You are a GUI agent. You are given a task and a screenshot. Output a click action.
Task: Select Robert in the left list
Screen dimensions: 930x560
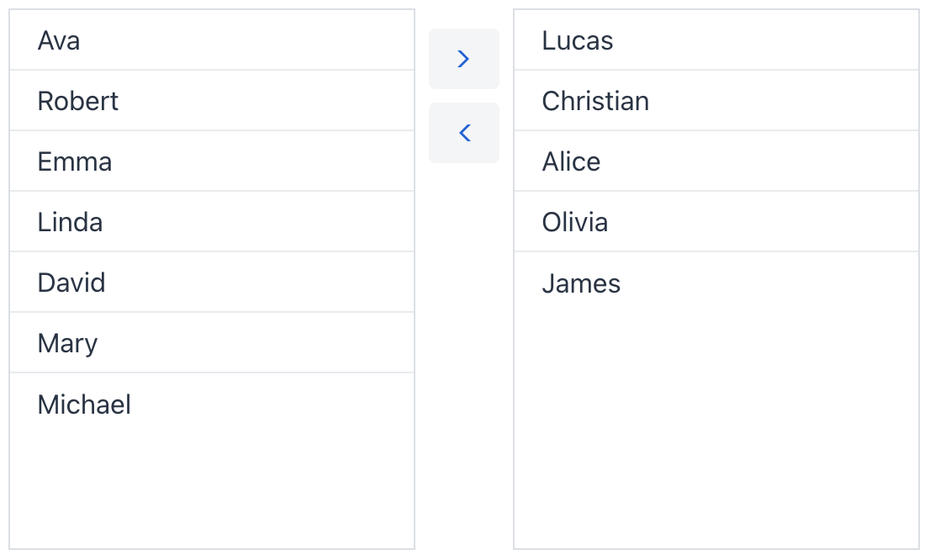tap(212, 101)
